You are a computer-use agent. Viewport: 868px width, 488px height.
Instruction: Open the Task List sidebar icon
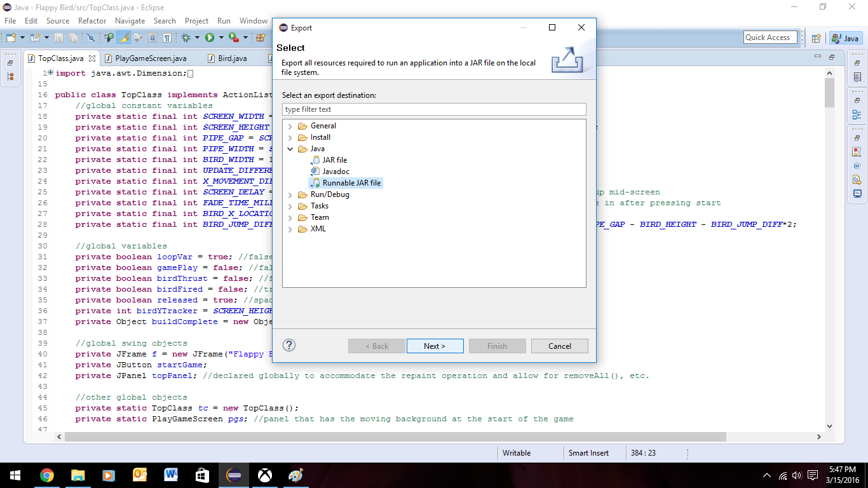pos(857,78)
